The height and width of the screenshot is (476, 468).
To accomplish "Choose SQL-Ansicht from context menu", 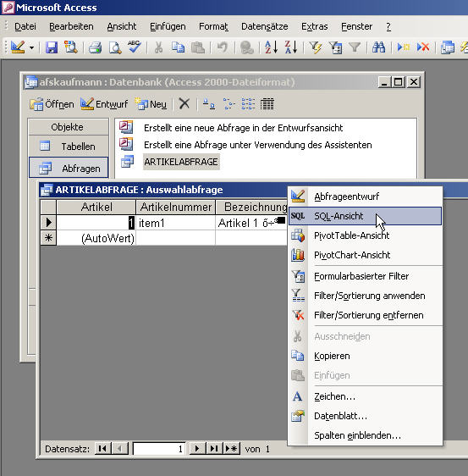I will click(366, 216).
